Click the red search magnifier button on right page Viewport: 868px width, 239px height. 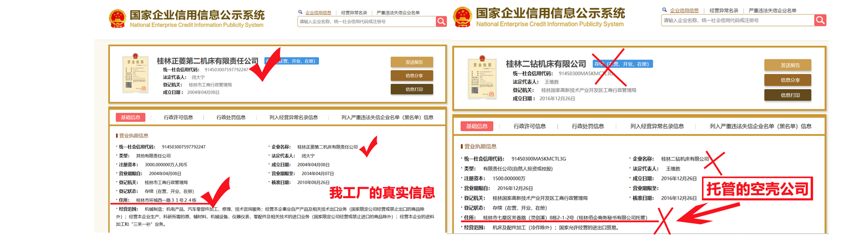tap(820, 20)
